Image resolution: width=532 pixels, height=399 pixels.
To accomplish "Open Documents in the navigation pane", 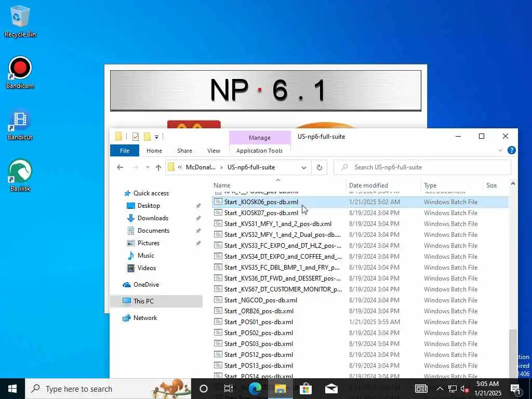I will click(153, 231).
